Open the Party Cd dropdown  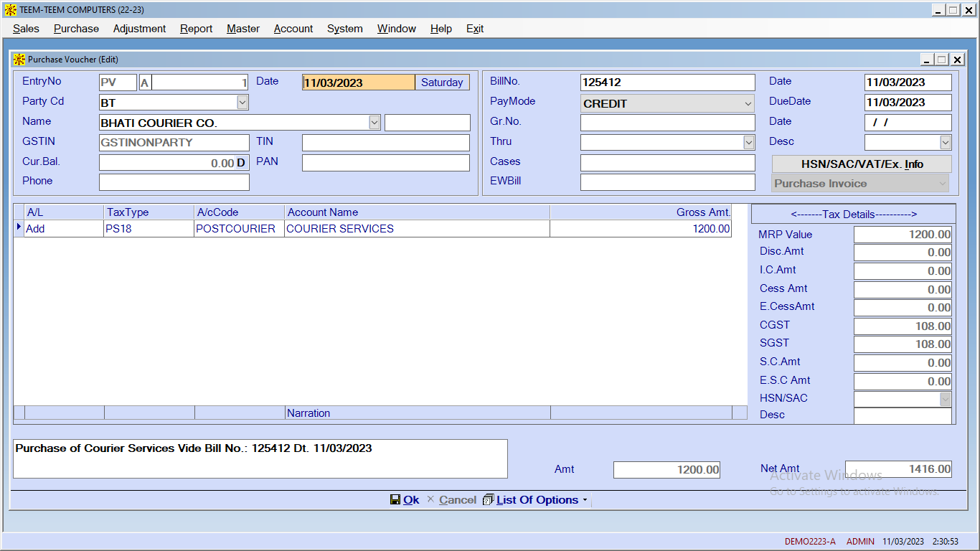(x=242, y=103)
